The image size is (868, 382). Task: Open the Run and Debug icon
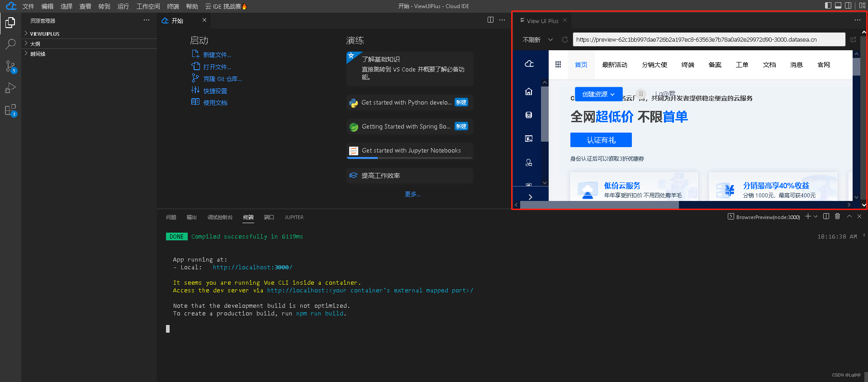click(x=10, y=88)
